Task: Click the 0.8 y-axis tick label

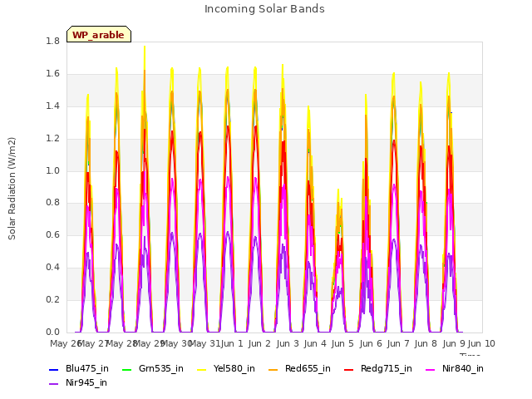Action: pos(52,203)
